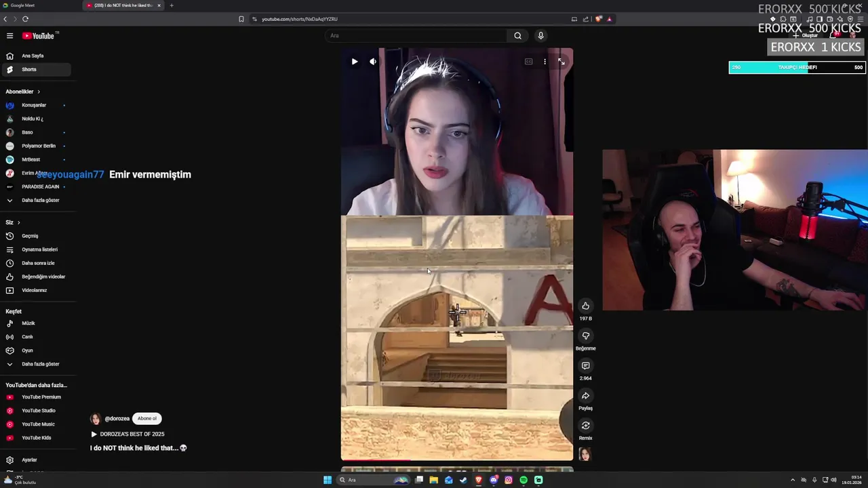Open Videolarınız page
The image size is (868, 488).
[35, 290]
